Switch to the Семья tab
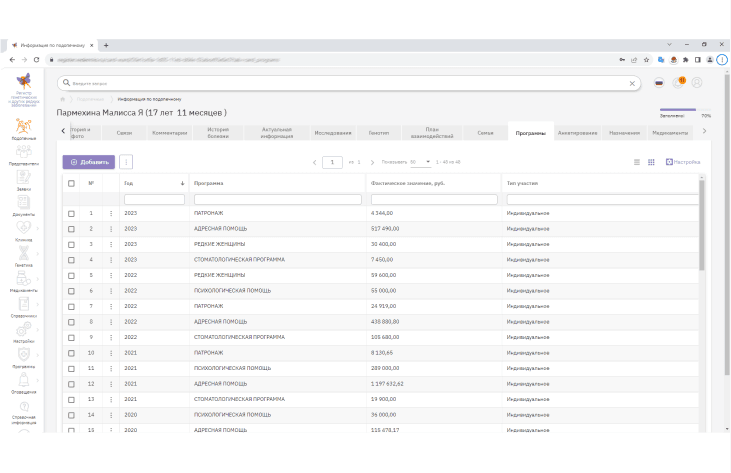 (x=485, y=133)
